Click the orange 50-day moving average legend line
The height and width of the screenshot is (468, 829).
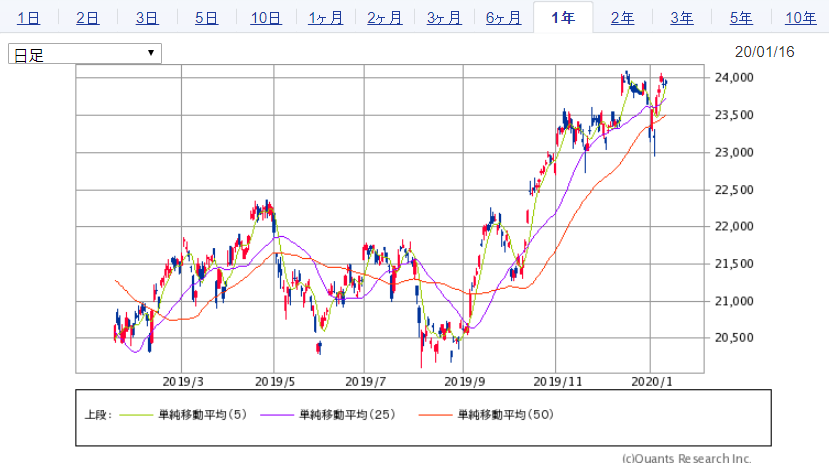tap(435, 415)
